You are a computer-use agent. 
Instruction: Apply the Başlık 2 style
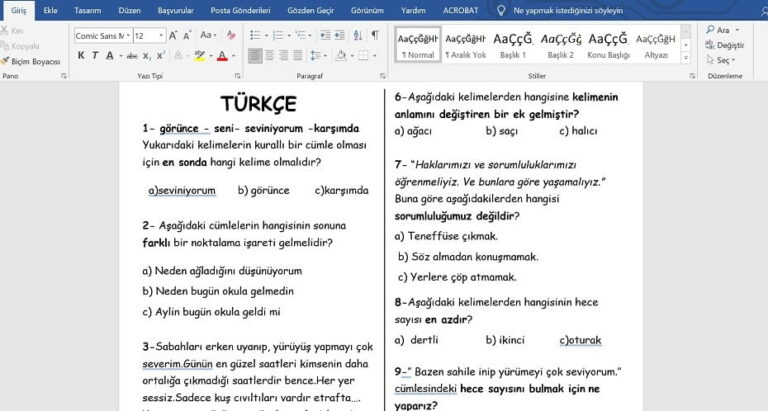pyautogui.click(x=560, y=45)
